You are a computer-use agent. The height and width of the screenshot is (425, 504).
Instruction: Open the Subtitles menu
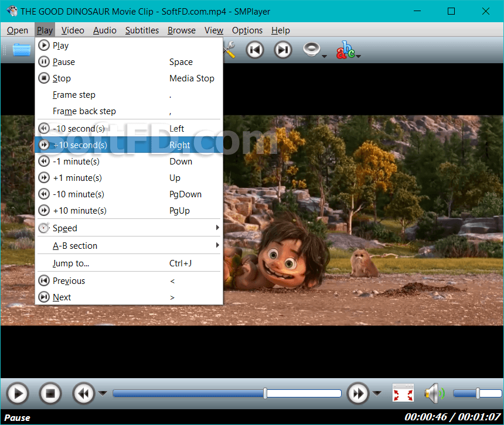tap(142, 30)
